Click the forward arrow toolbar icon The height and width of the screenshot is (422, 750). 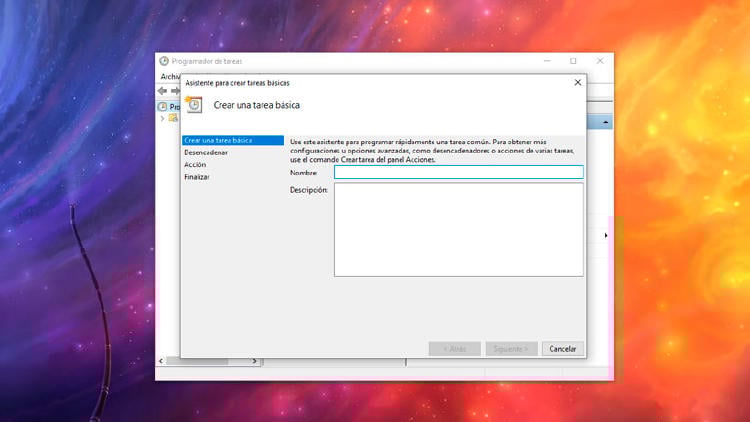click(174, 91)
